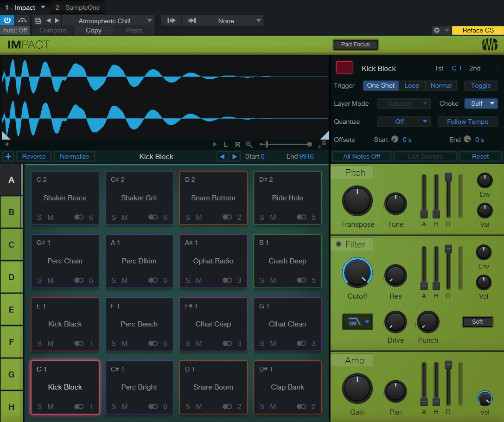Select pad bank A
504x422 pixels.
pos(11,179)
